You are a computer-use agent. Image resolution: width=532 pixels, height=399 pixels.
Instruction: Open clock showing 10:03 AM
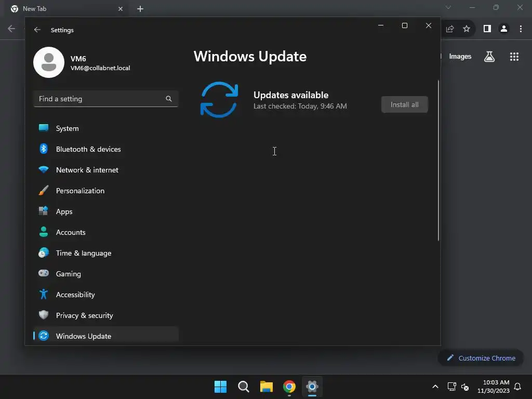tap(494, 387)
